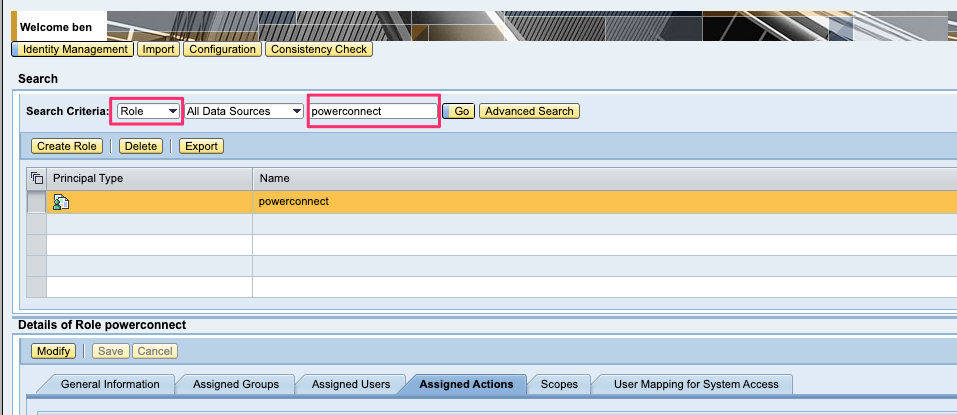Click the Create Role button
This screenshot has width=957, height=415.
67,146
